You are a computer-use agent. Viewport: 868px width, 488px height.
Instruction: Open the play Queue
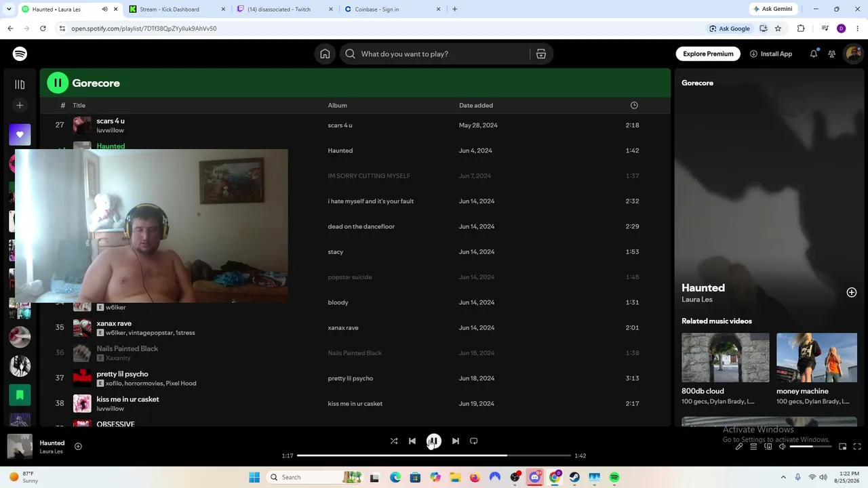tap(753, 447)
